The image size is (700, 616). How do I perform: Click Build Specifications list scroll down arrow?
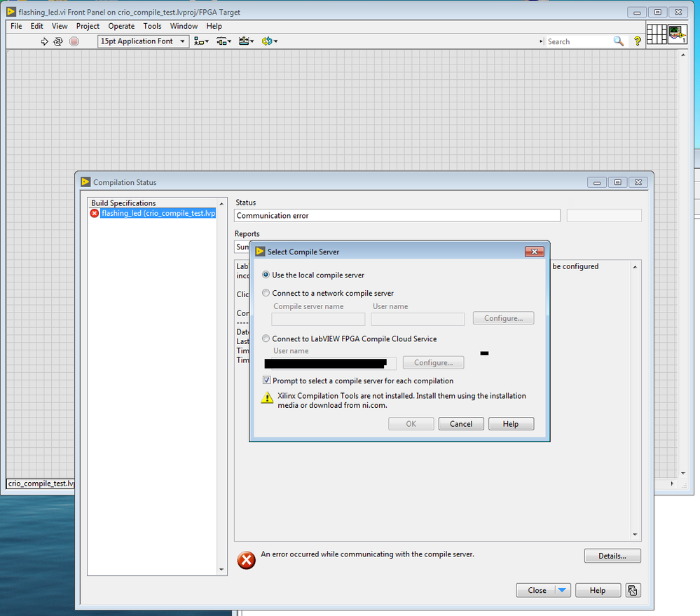(x=221, y=570)
